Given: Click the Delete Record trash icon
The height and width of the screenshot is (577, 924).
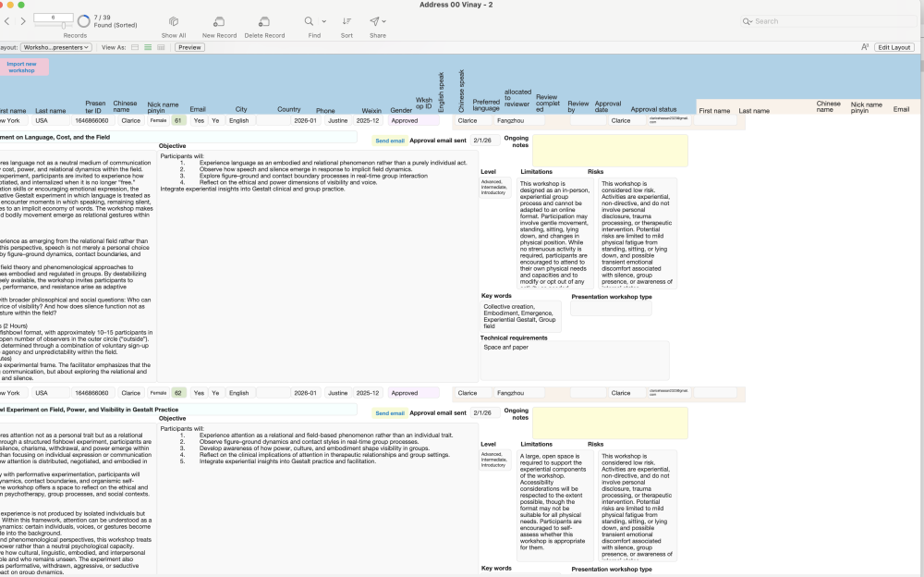Looking at the screenshot, I should pos(263,20).
